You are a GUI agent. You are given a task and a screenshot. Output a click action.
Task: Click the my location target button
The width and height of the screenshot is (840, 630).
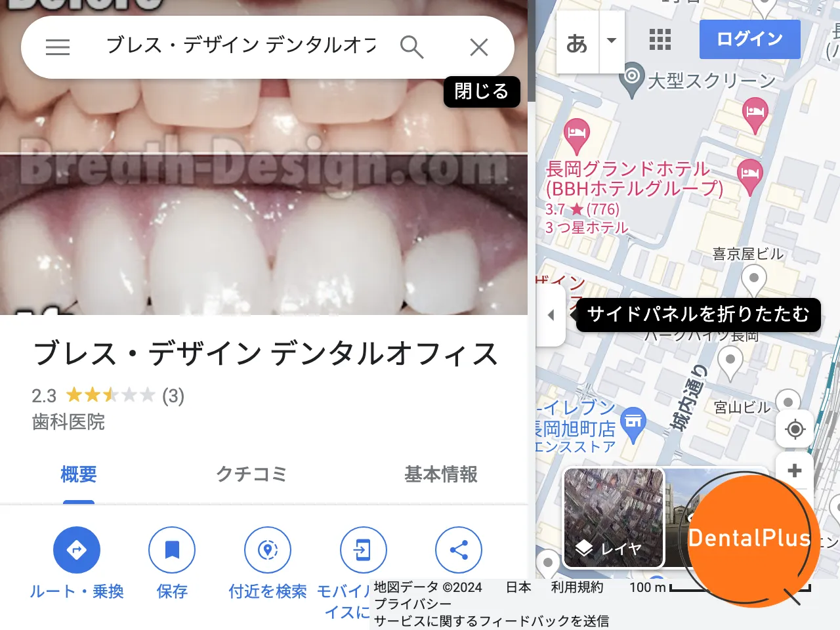pos(795,429)
